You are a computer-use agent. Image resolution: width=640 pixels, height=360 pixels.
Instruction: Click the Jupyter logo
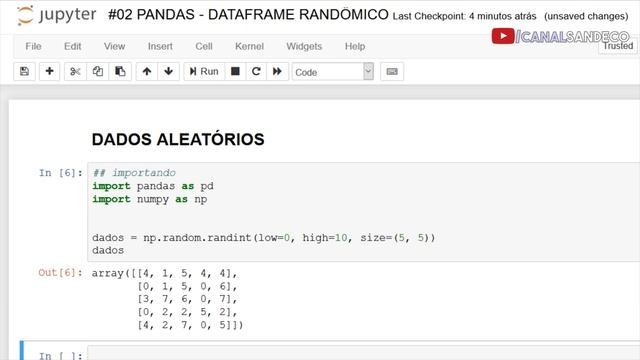point(57,16)
